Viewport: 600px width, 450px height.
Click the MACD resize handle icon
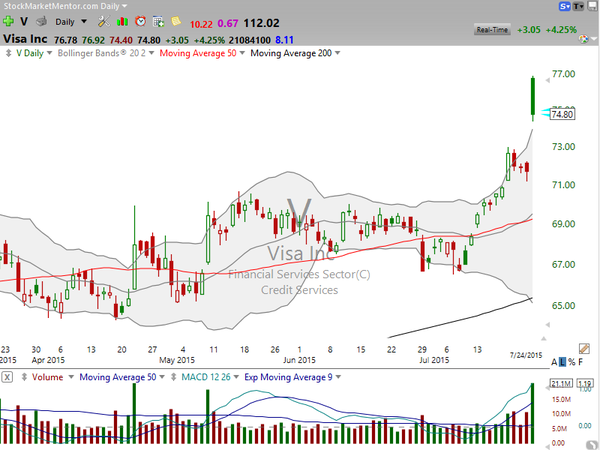(173, 377)
